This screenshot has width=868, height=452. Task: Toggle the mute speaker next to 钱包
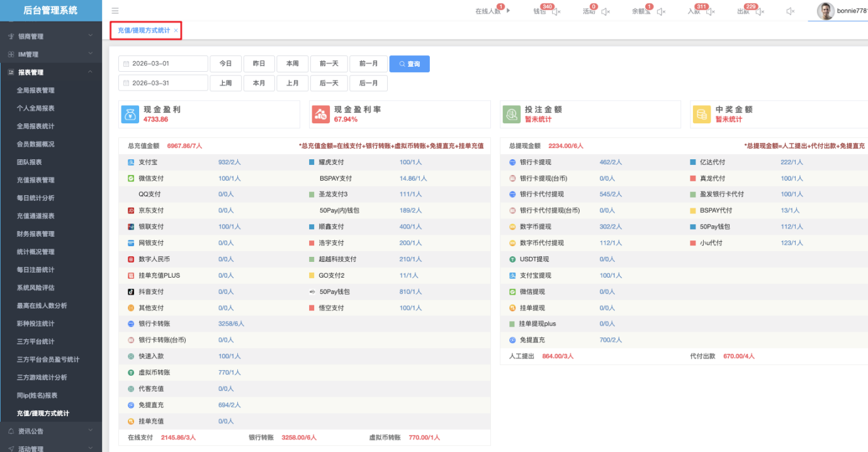[x=556, y=11]
